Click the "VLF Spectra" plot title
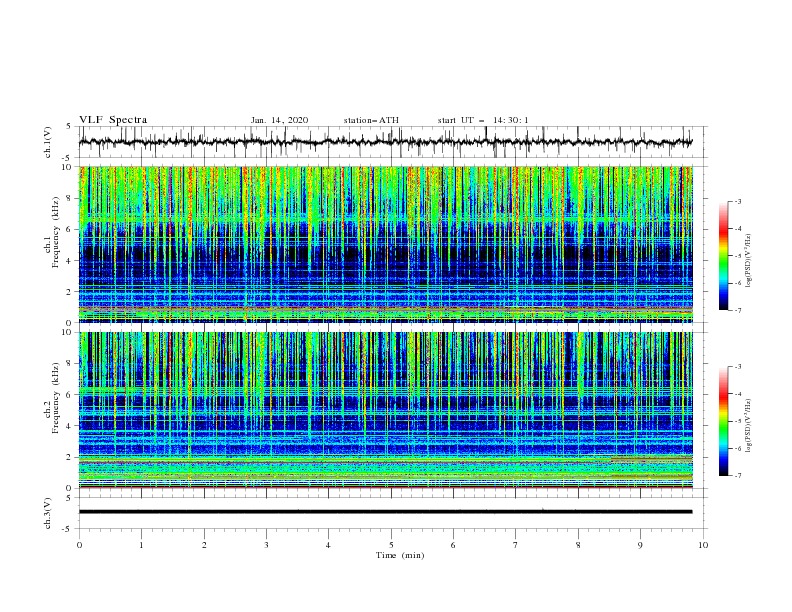The width and height of the screenshot is (792, 612). coord(113,120)
